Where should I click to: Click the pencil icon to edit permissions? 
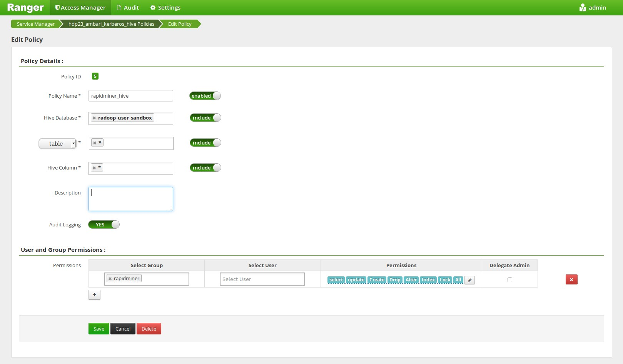point(469,280)
